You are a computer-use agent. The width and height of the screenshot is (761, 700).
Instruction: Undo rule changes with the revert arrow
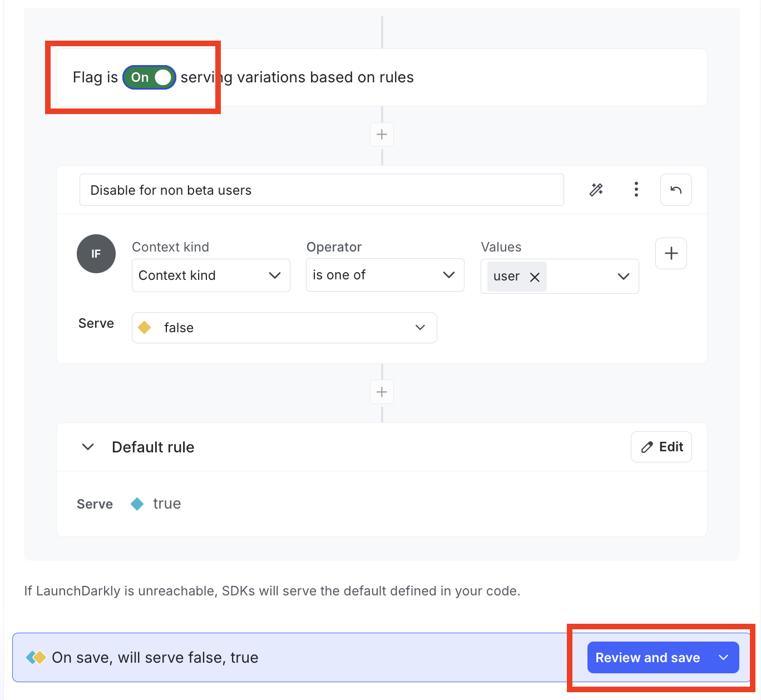point(675,190)
